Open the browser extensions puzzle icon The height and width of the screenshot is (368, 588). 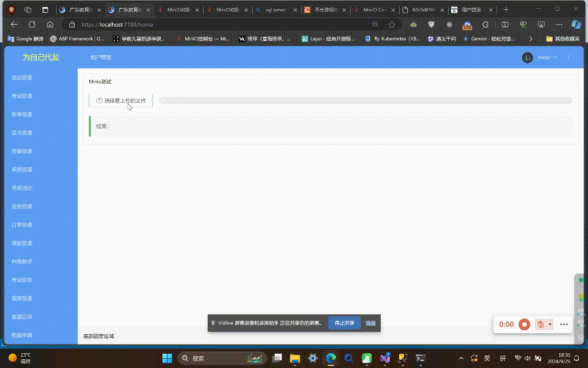tap(485, 25)
